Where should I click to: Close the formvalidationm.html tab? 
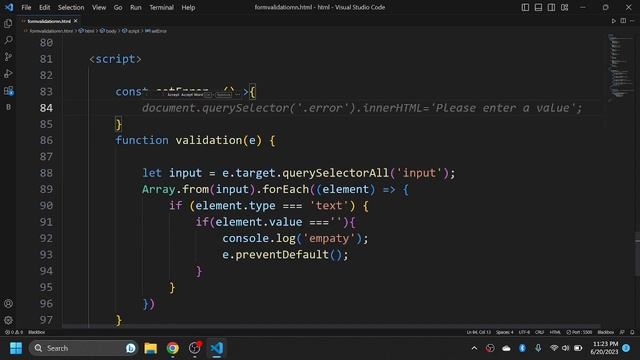(x=76, y=21)
